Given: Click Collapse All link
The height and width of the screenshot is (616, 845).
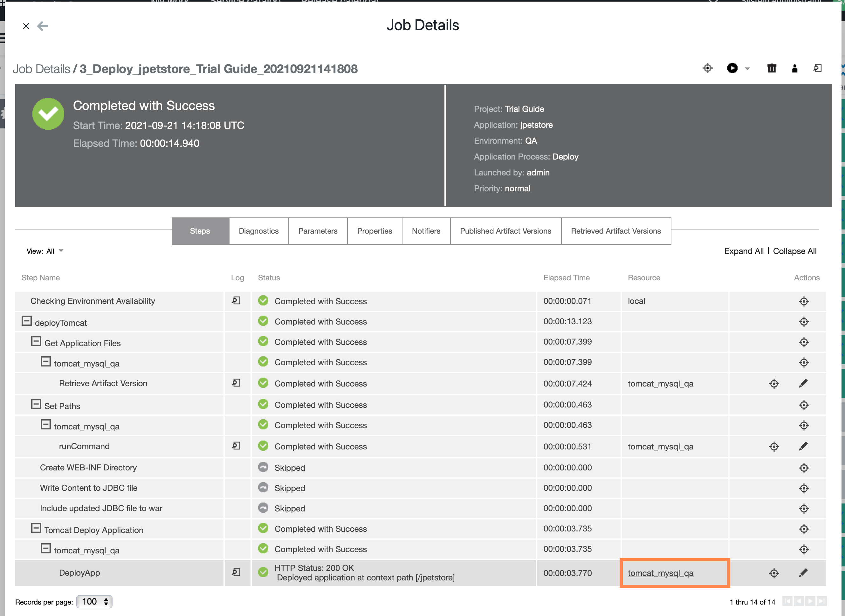Looking at the screenshot, I should coord(795,251).
